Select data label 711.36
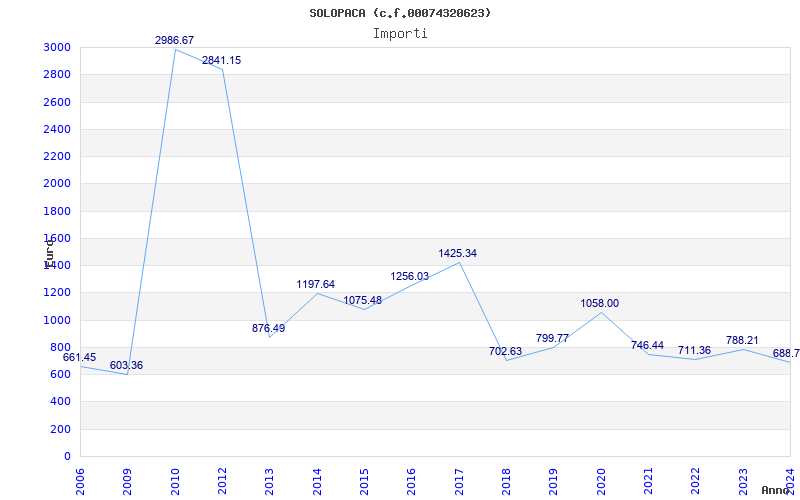 (694, 351)
